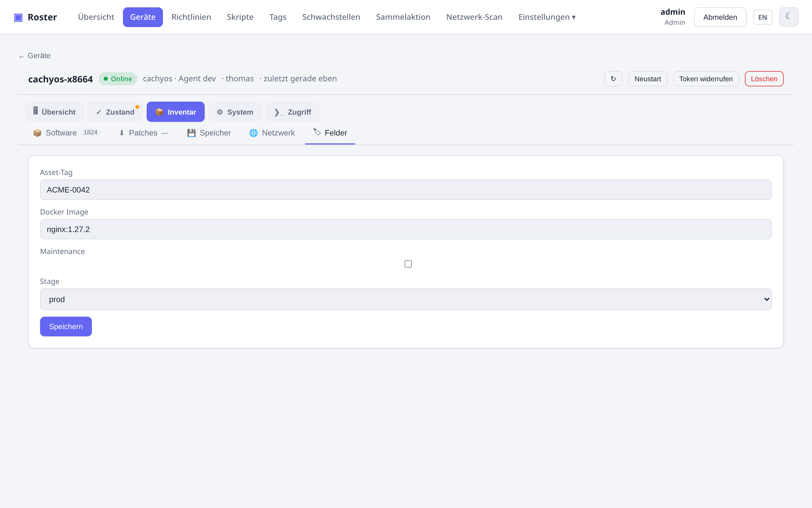Click the Neustart button
The image size is (812, 508).
[x=648, y=79]
